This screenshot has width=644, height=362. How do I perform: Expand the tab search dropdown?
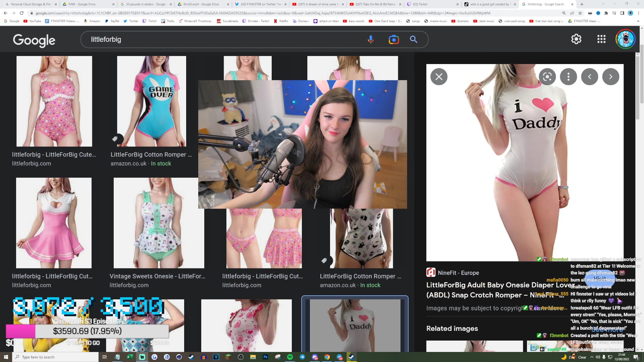(603, 4)
